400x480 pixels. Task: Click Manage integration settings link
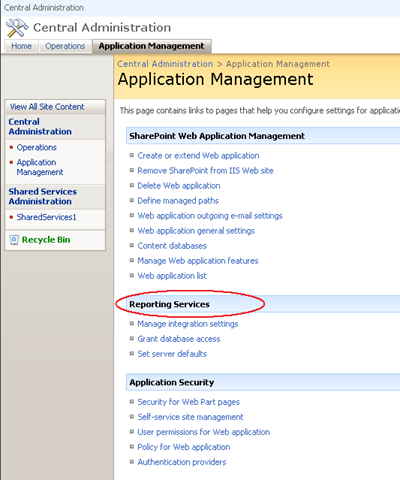pyautogui.click(x=188, y=324)
